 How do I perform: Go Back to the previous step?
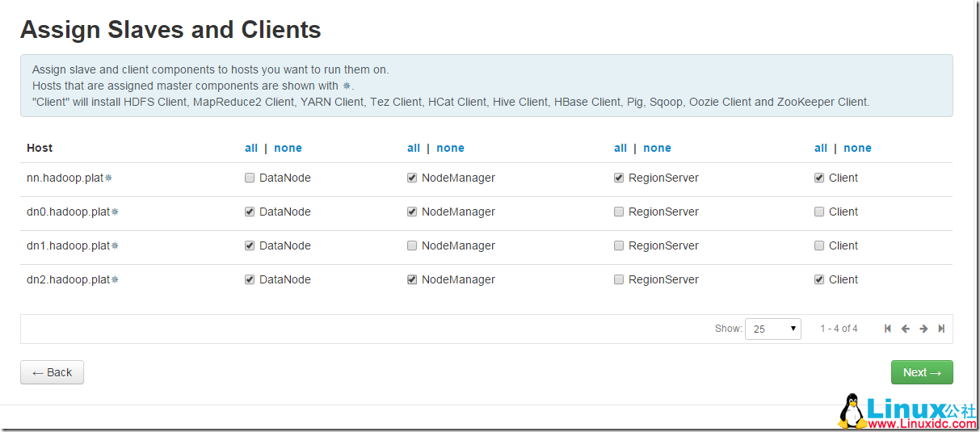coord(52,372)
